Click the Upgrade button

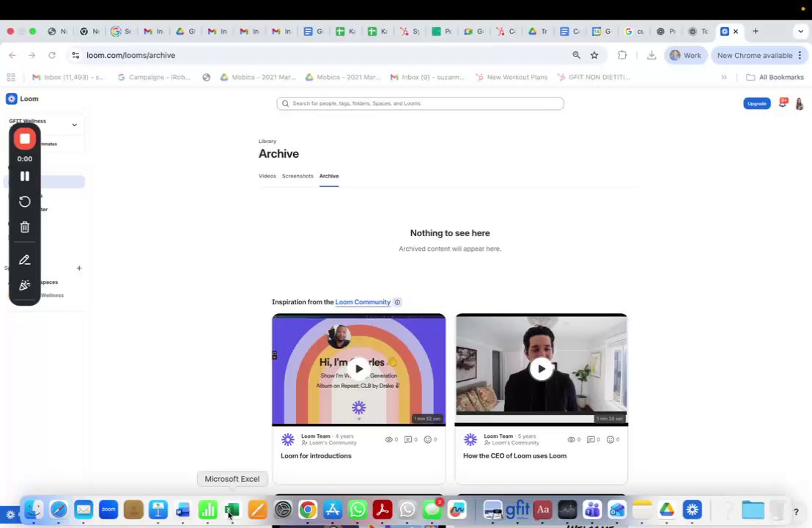click(x=756, y=103)
